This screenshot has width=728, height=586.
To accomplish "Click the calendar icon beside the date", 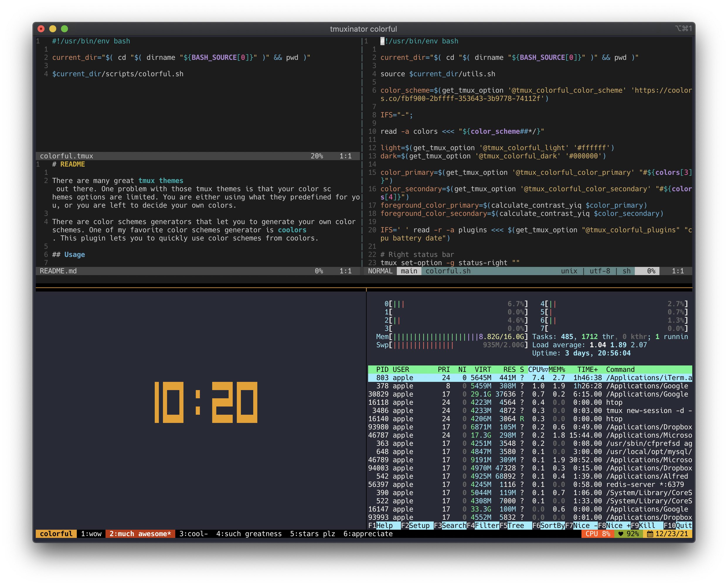I will (x=650, y=534).
